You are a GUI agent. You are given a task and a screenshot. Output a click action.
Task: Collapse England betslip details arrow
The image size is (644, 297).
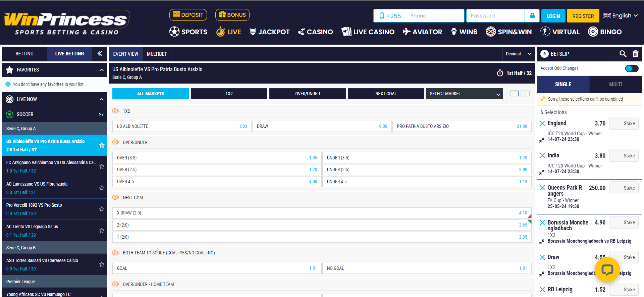tap(542, 140)
